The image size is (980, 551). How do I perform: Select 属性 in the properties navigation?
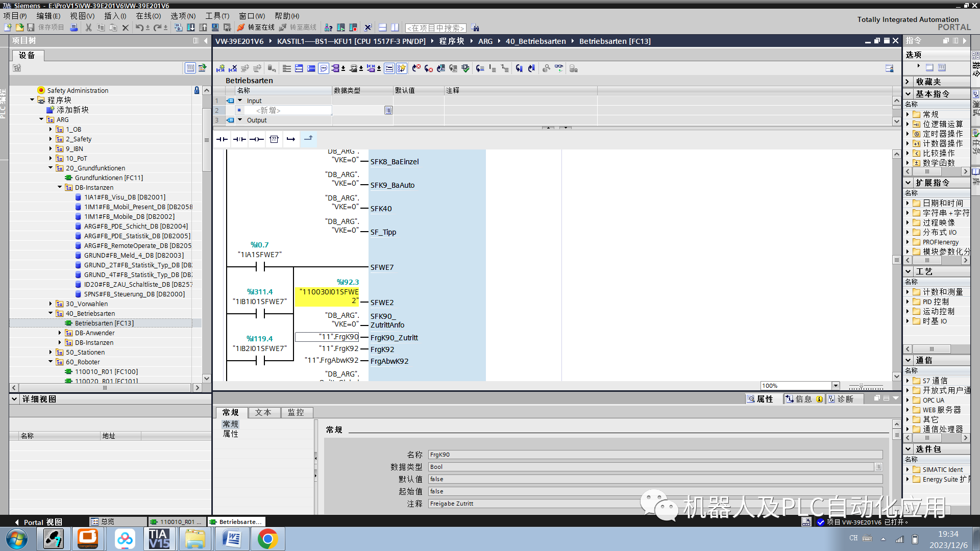(231, 434)
